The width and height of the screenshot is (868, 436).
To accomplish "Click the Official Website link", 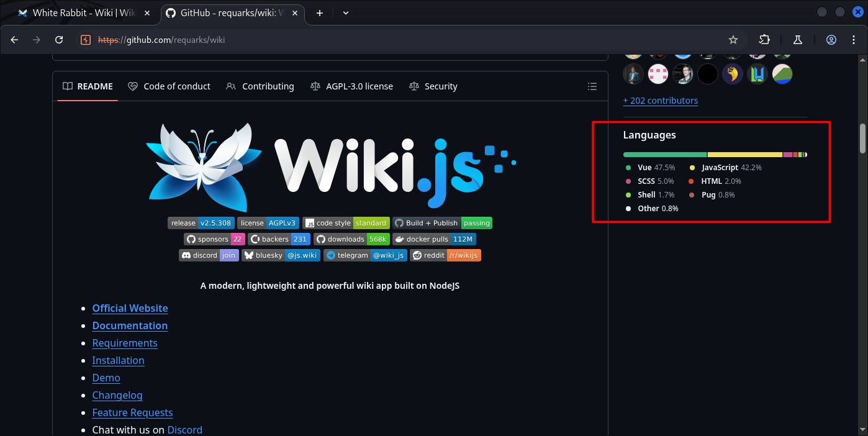I will pyautogui.click(x=130, y=308).
